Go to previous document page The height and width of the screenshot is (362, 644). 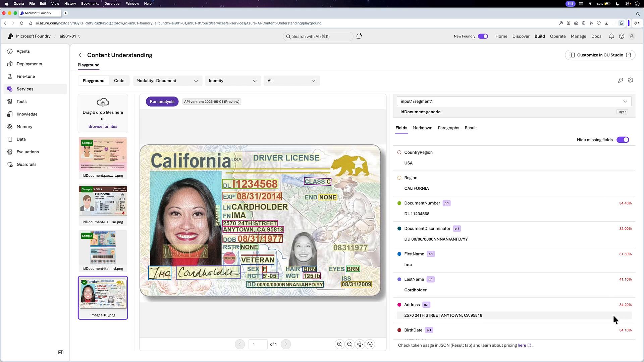240,344
